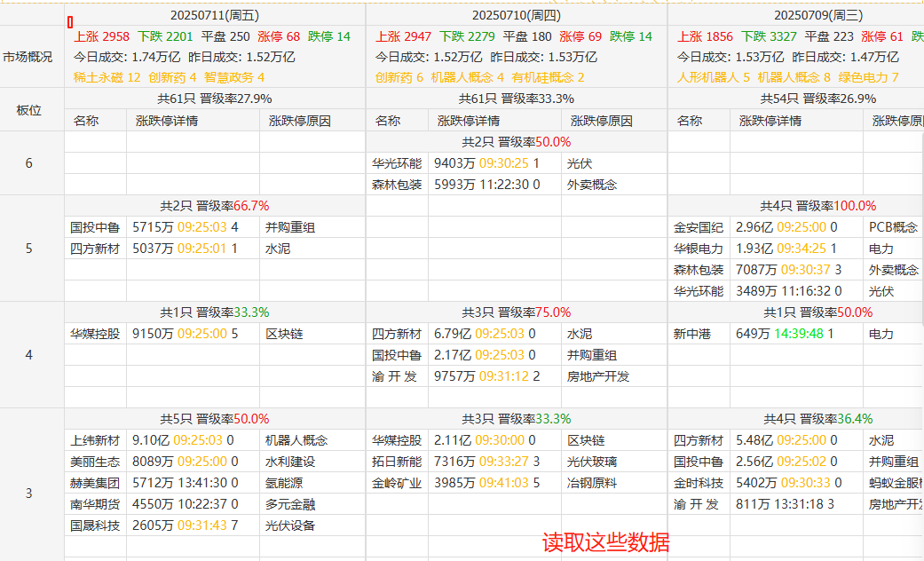The height and width of the screenshot is (561, 924).
Task: Select board level 3 row label
Action: click(28, 494)
